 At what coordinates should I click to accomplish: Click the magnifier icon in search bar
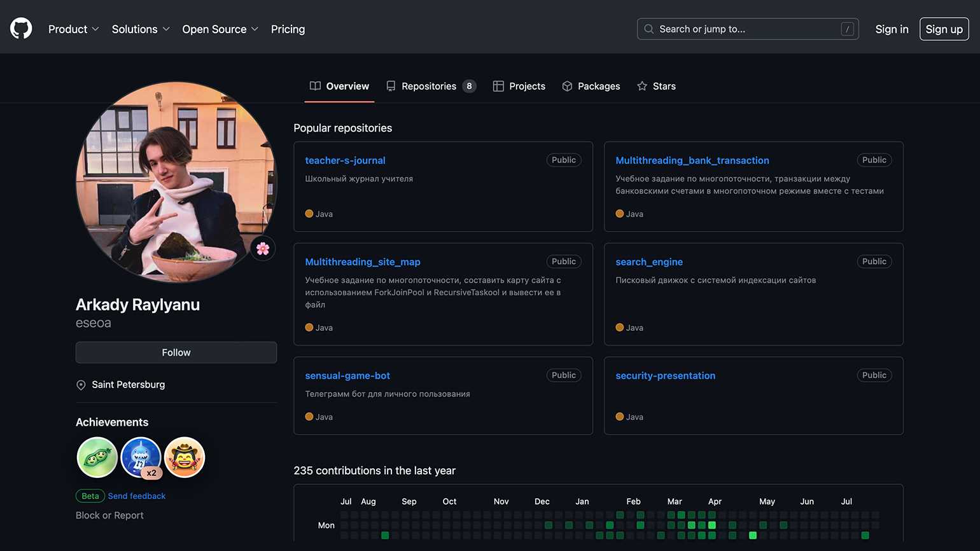point(649,29)
